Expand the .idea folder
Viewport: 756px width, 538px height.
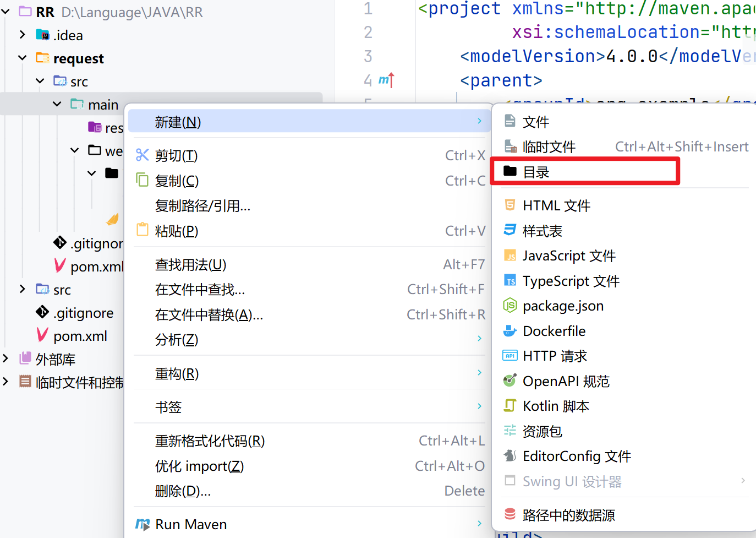pyautogui.click(x=23, y=35)
